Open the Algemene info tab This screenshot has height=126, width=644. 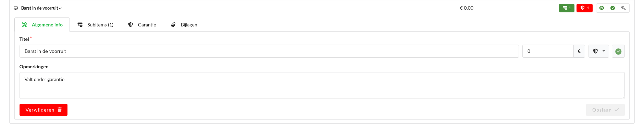pyautogui.click(x=42, y=25)
